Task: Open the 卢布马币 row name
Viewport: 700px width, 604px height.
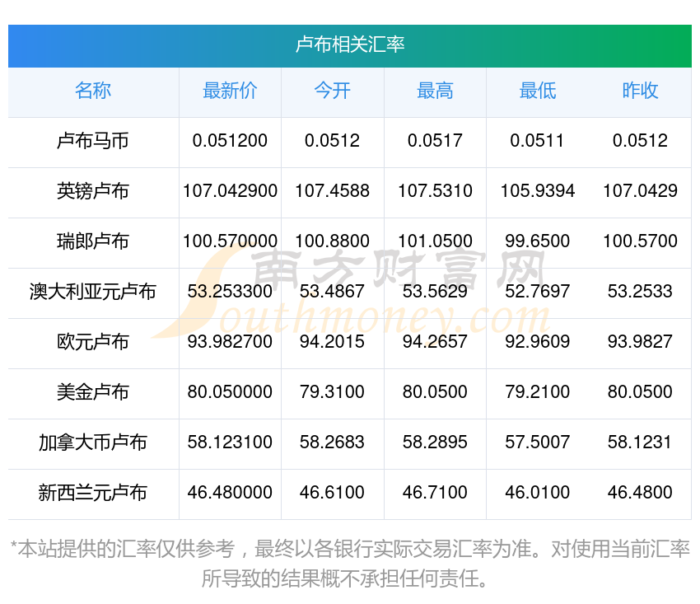Action: (x=93, y=141)
